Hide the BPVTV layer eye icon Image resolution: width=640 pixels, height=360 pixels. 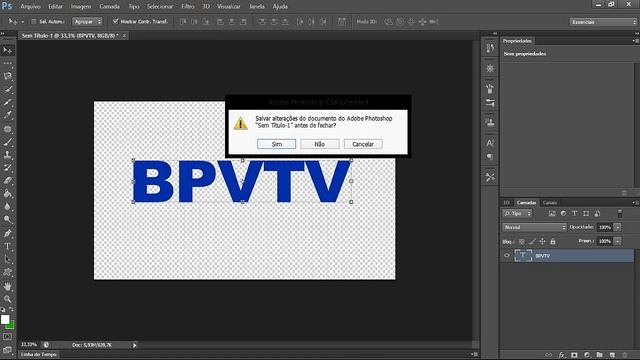pos(507,256)
